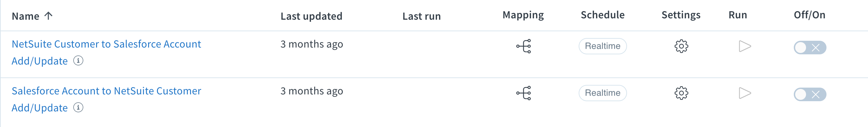Show info icon for Salesforce Account to NetSuite flow
Viewport: 868px width, 127px height.
tap(78, 108)
